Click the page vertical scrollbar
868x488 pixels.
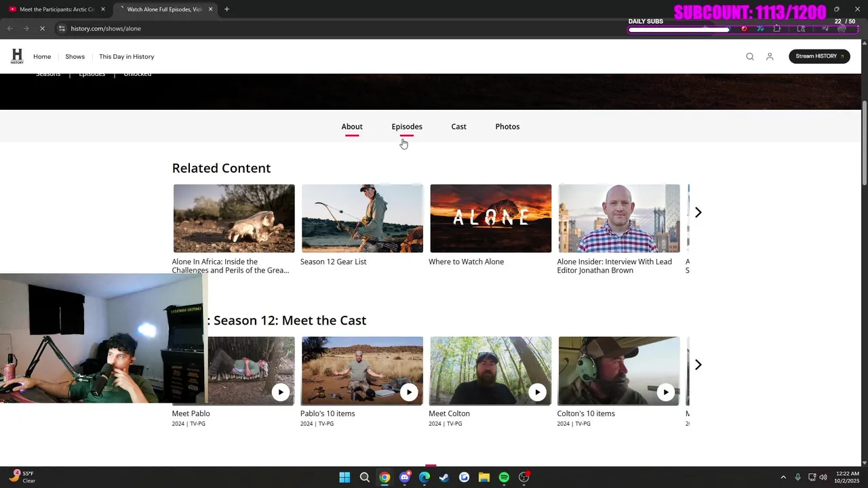(864, 142)
